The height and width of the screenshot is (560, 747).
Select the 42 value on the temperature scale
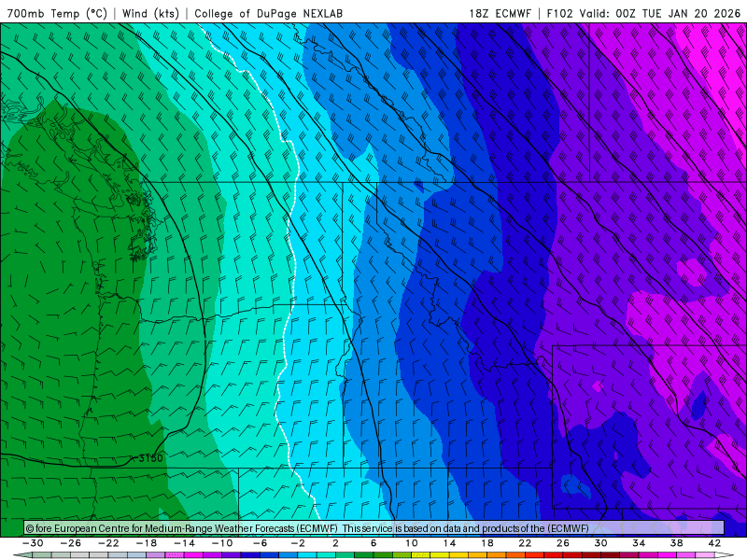click(x=714, y=543)
